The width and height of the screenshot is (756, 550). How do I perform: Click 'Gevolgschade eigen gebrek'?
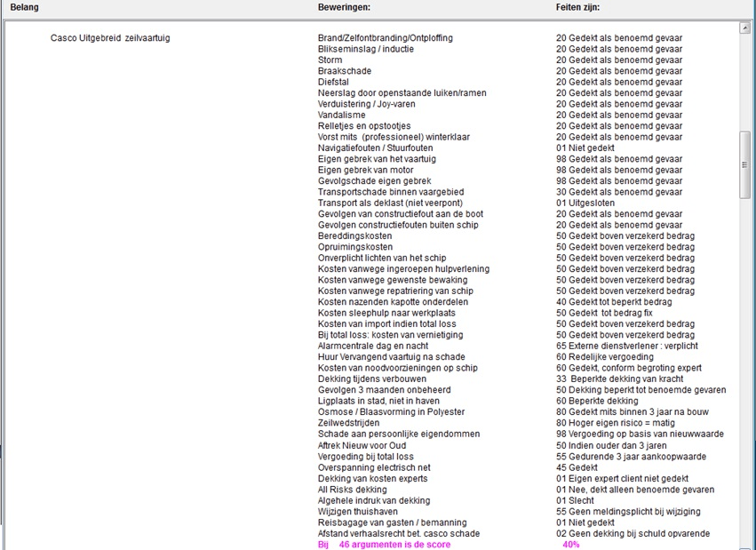click(x=374, y=181)
